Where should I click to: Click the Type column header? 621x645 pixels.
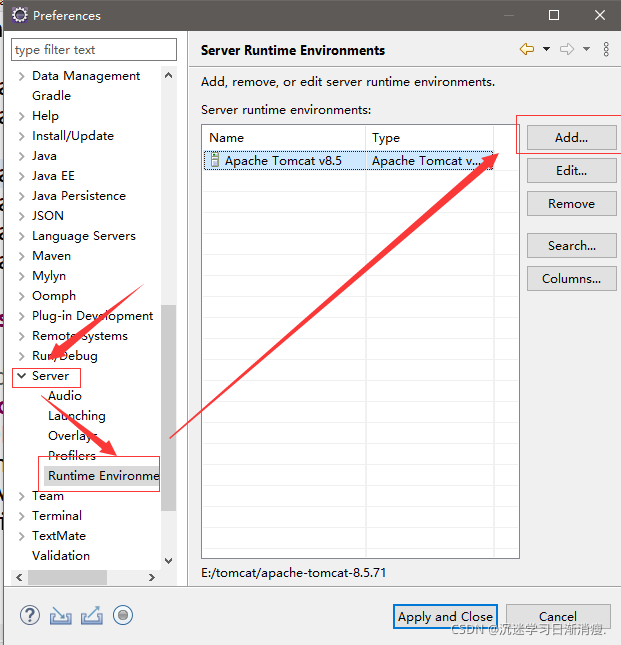point(429,138)
